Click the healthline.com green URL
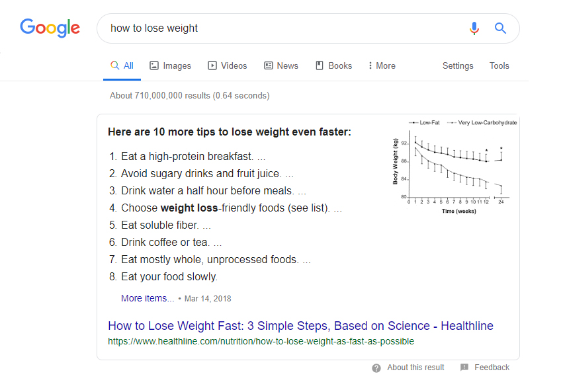561x392 pixels. [x=261, y=341]
